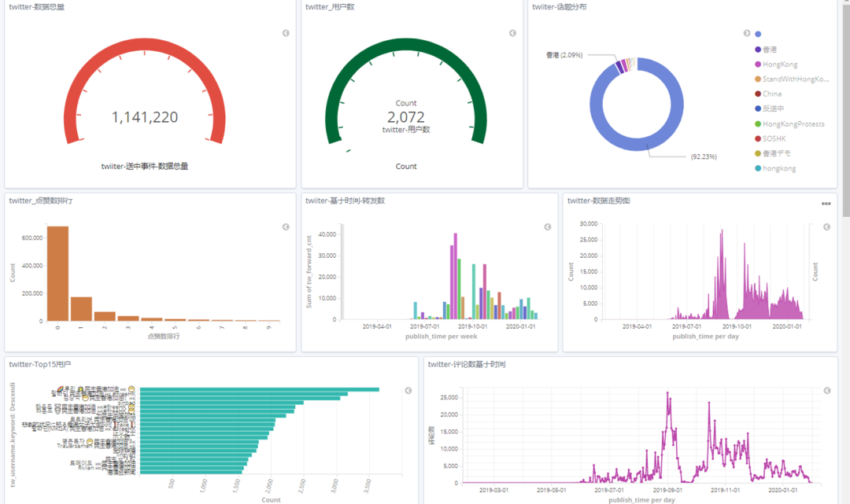This screenshot has width=850, height=504.
Task: Toggle legend on the 数据走势图 panel
Action: (826, 226)
